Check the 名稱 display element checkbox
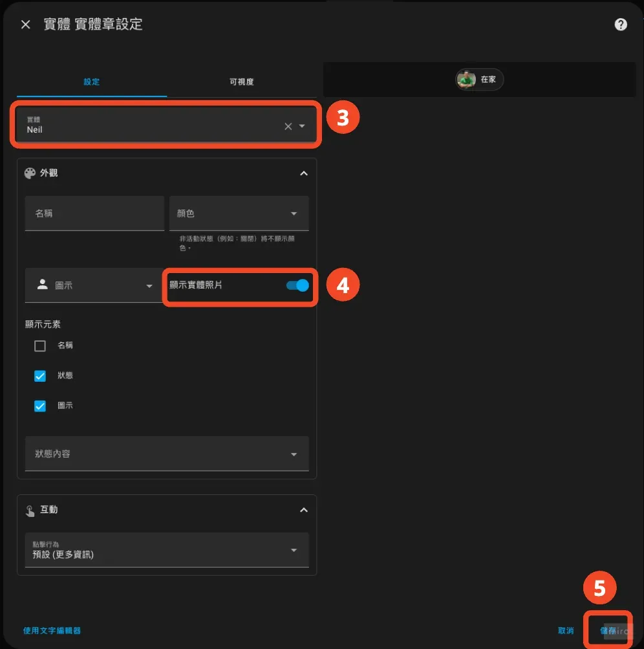This screenshot has height=649, width=644. coord(40,345)
